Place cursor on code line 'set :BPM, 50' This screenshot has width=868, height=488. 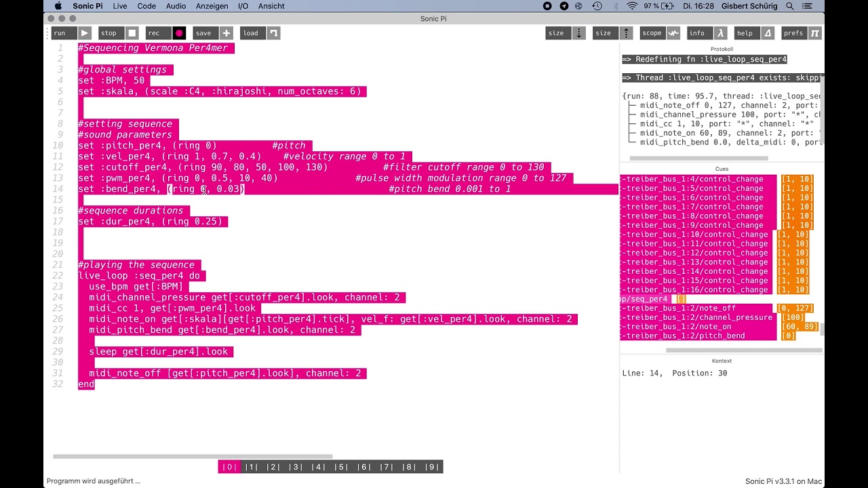(x=111, y=81)
